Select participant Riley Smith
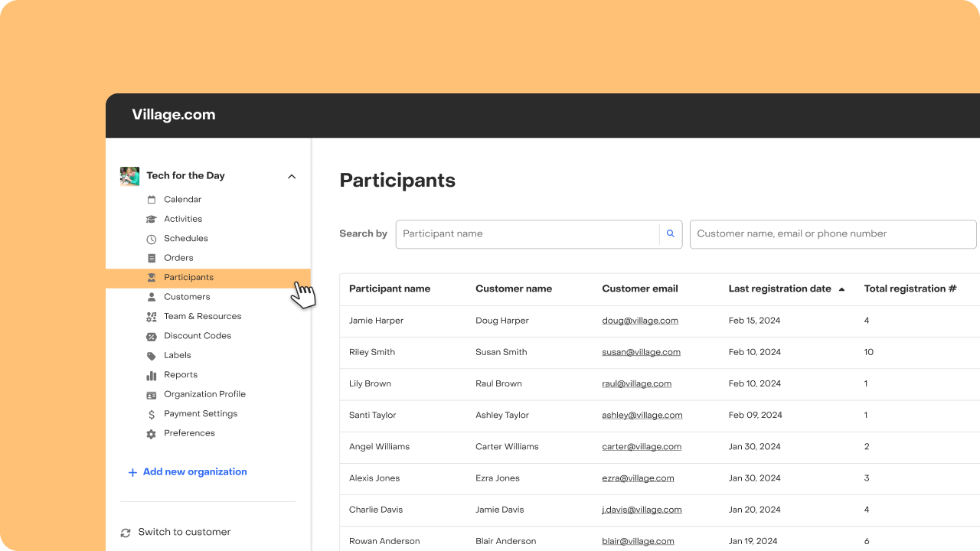980x551 pixels. tap(372, 353)
